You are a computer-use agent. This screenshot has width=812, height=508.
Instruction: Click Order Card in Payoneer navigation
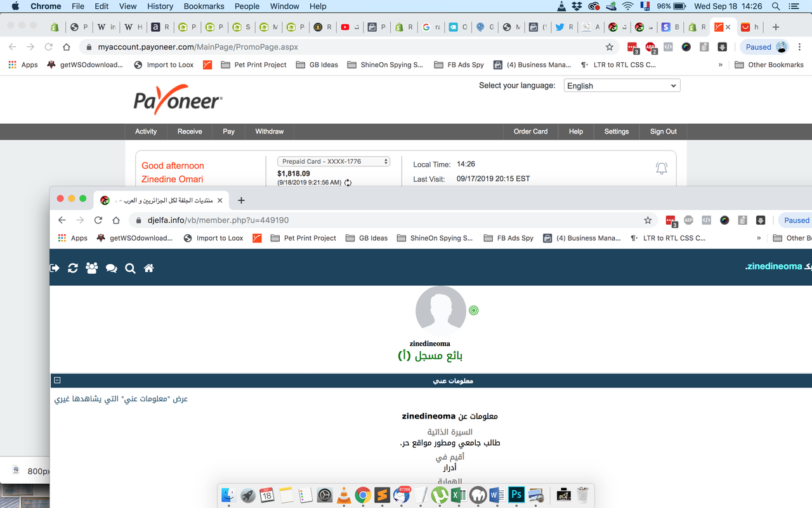[x=531, y=131]
